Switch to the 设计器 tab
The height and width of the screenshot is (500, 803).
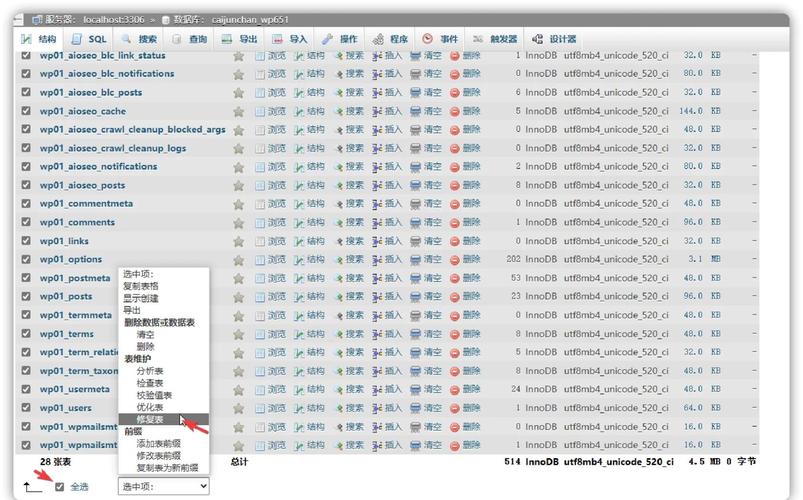(x=556, y=39)
